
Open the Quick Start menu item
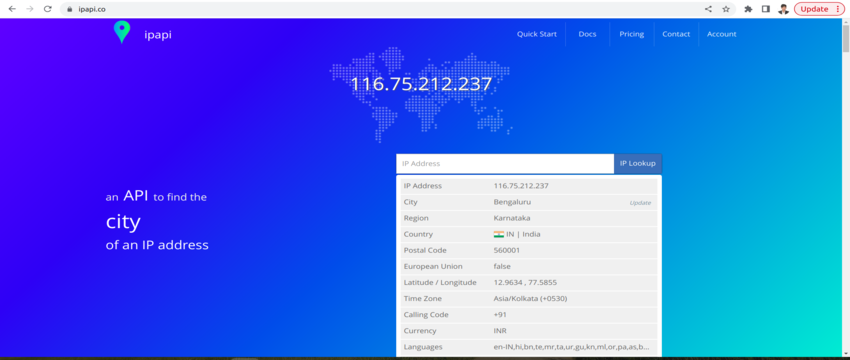pos(537,34)
